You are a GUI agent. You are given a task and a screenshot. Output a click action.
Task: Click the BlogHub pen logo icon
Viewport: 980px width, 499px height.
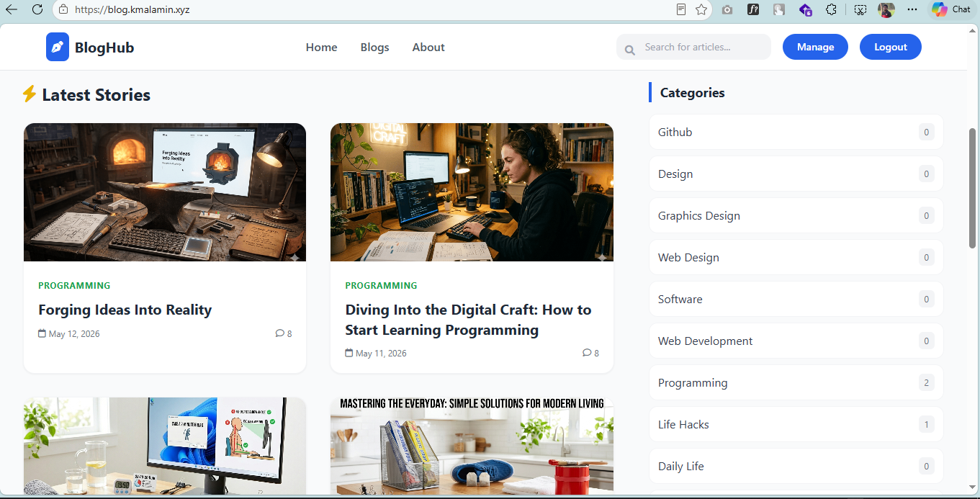tap(58, 47)
